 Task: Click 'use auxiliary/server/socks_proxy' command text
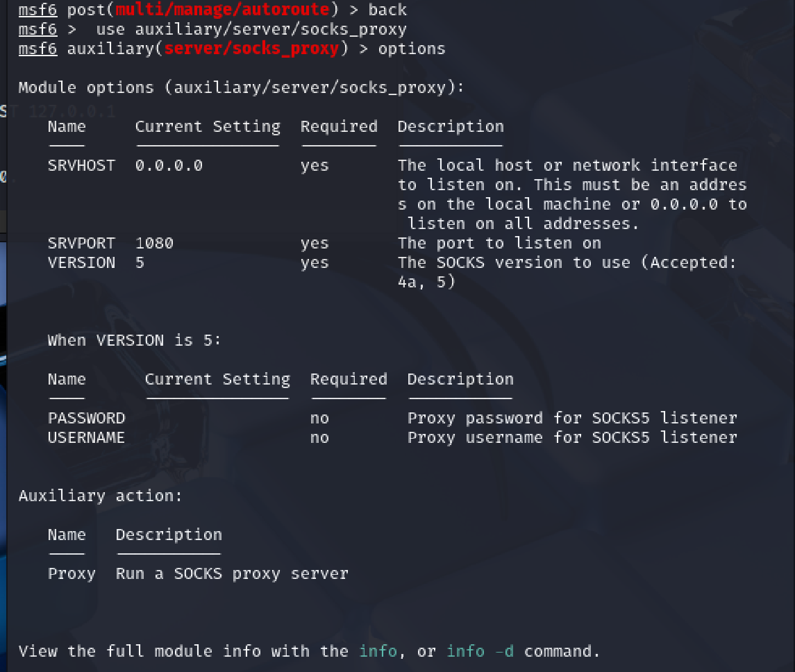click(x=251, y=29)
